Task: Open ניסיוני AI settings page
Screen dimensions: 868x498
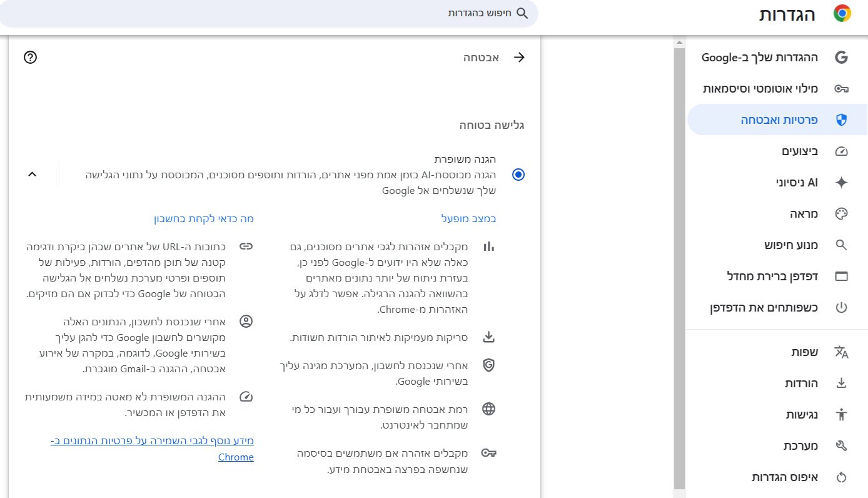Action: tap(777, 183)
